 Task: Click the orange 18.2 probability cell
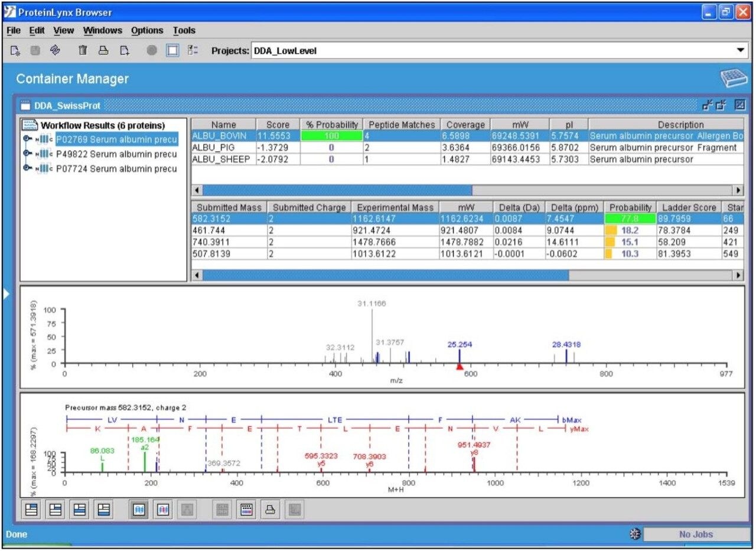point(630,230)
